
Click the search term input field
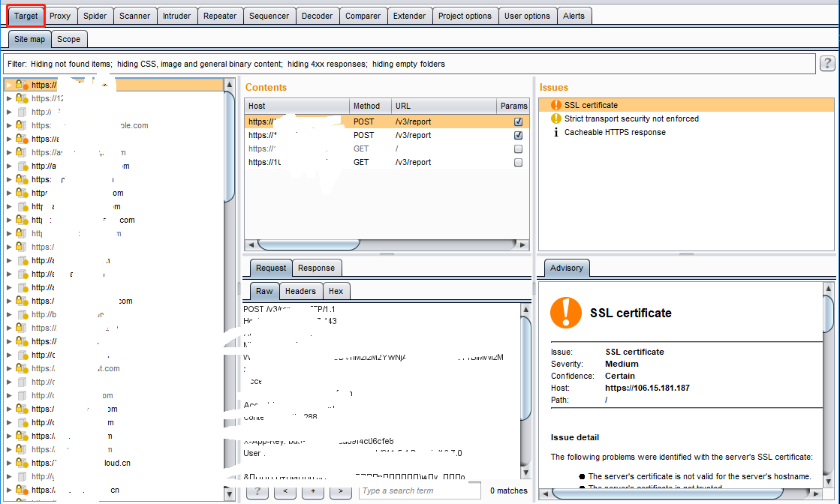click(419, 490)
